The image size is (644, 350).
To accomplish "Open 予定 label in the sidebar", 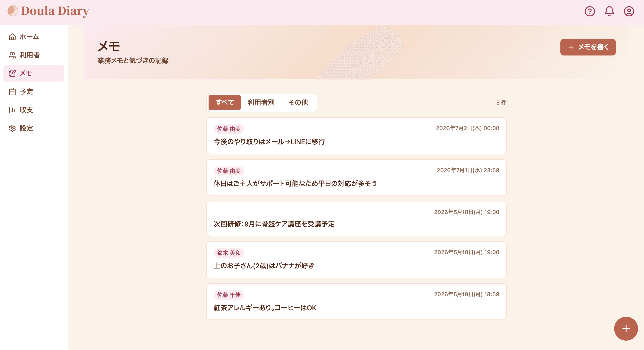I will pyautogui.click(x=26, y=92).
